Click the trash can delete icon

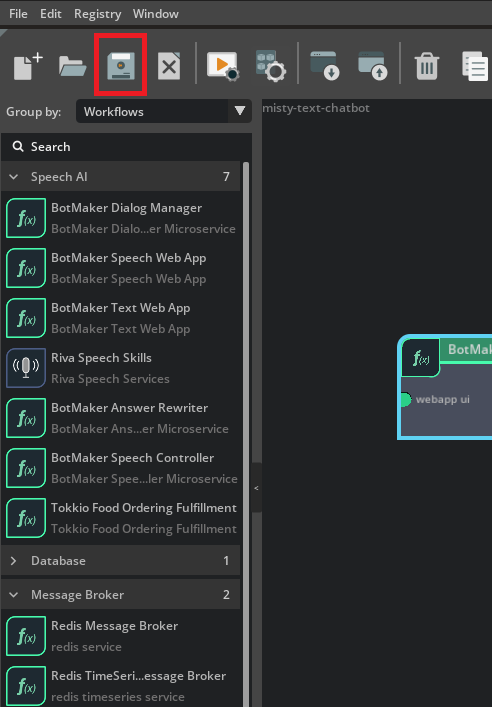[x=427, y=66]
